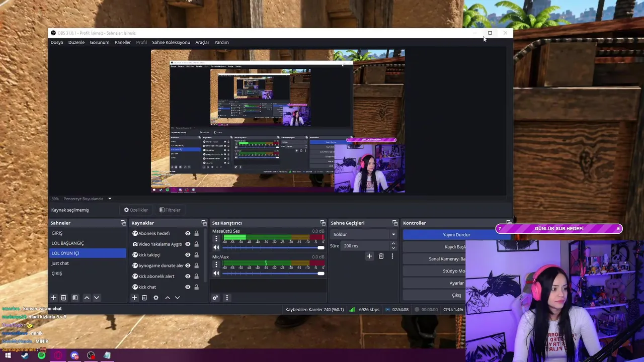Toggle lock on Abonelik hedefi source
Image resolution: width=644 pixels, height=362 pixels.
[x=196, y=233]
